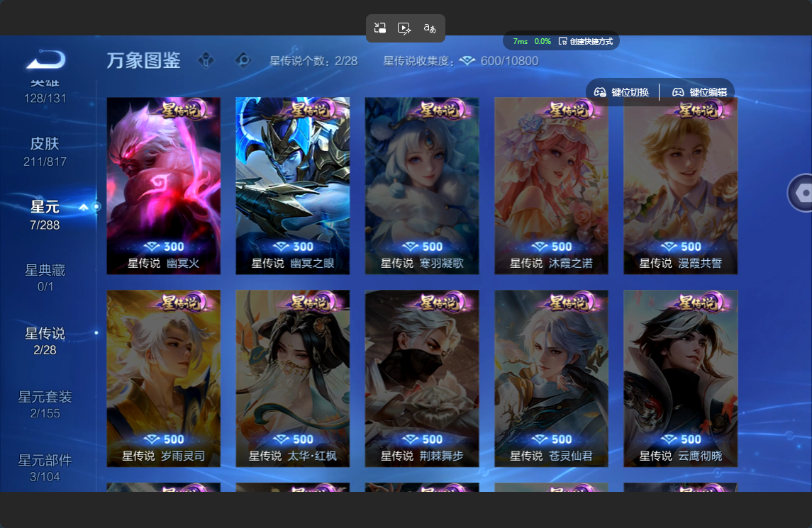812x528 pixels.
Task: Click the screen recording toolbar icon
Action: coord(404,28)
